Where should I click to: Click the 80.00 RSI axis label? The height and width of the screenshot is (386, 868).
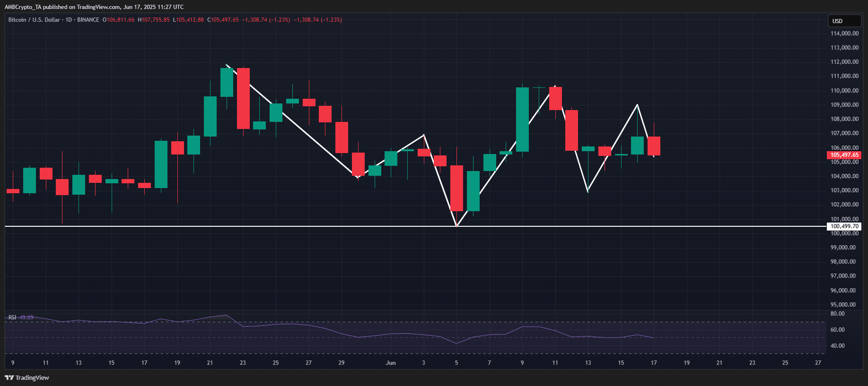click(x=838, y=314)
